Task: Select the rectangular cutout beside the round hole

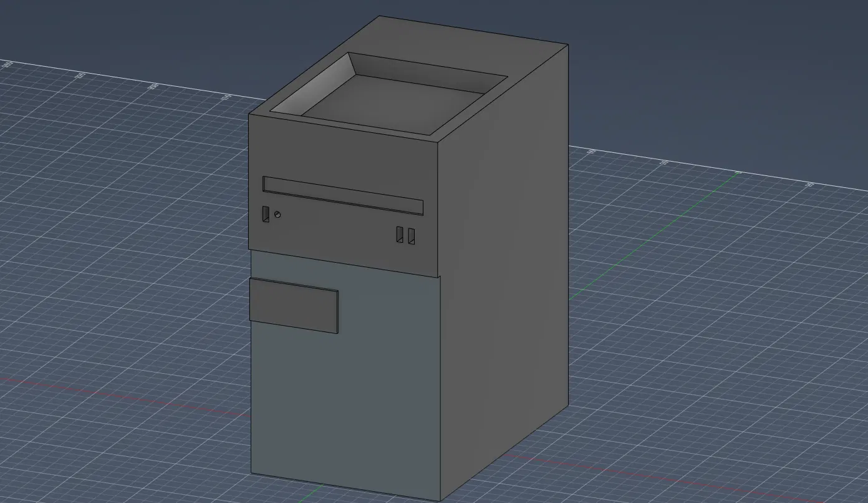Action: [x=266, y=215]
